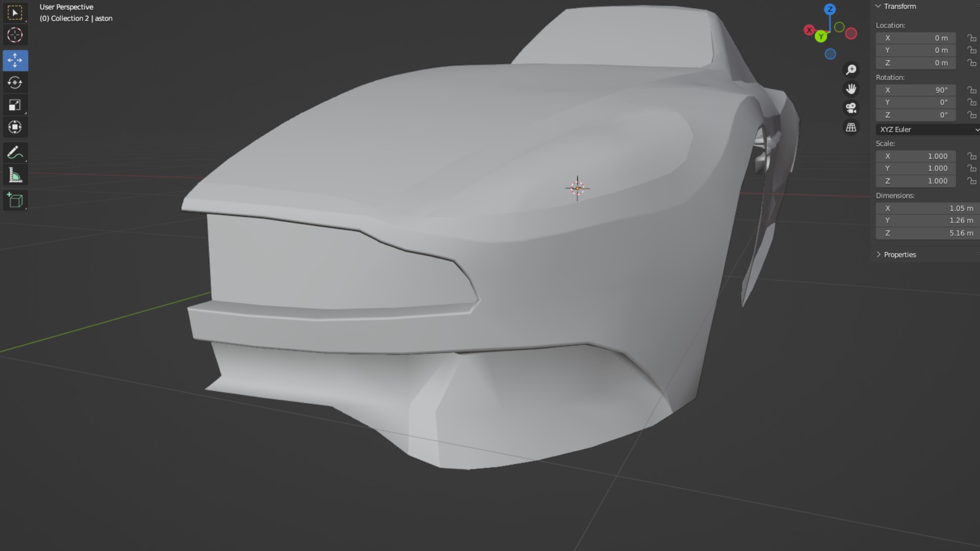
Task: Toggle lock on Scale Z
Action: [x=971, y=181]
